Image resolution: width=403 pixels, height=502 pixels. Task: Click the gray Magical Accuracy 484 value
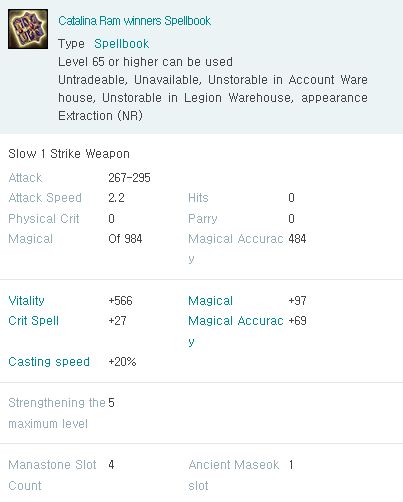297,239
